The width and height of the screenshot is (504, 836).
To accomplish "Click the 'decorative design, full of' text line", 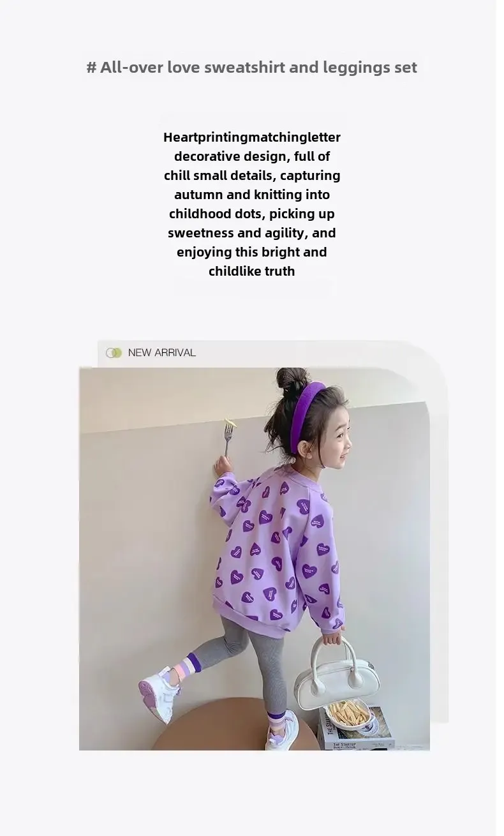I will coord(252,156).
